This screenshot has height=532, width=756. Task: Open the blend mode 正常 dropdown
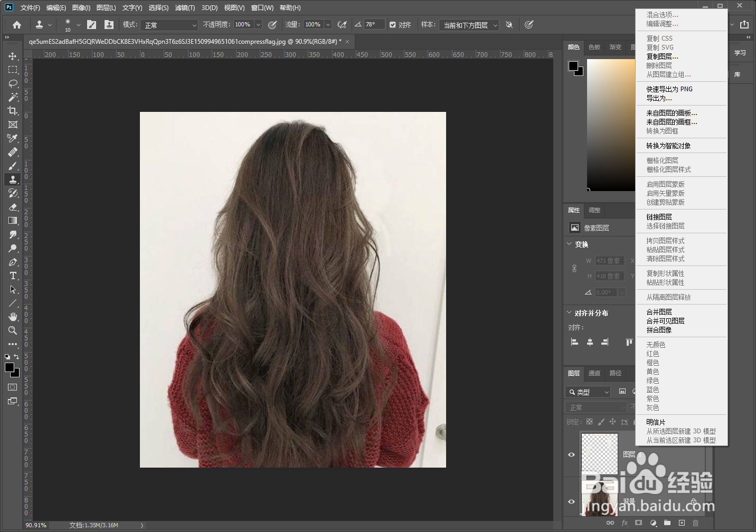pyautogui.click(x=169, y=25)
